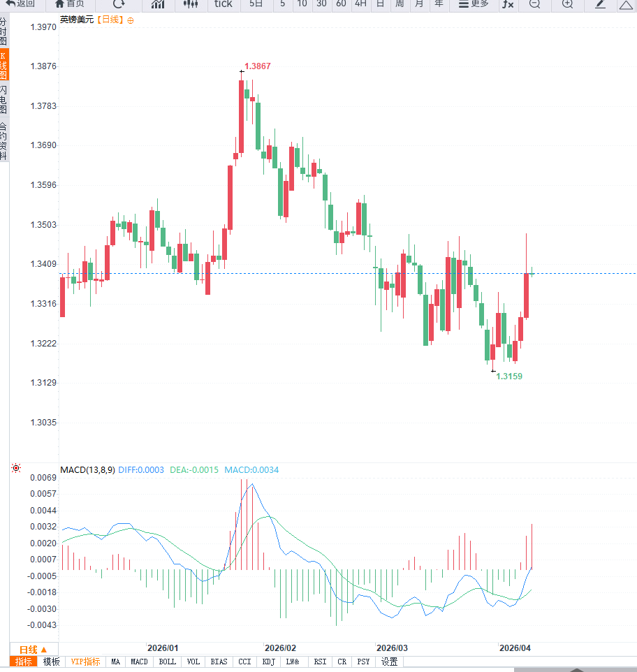Select the tick timeframe option
Image resolution: width=637 pixels, height=672 pixels.
223,4
